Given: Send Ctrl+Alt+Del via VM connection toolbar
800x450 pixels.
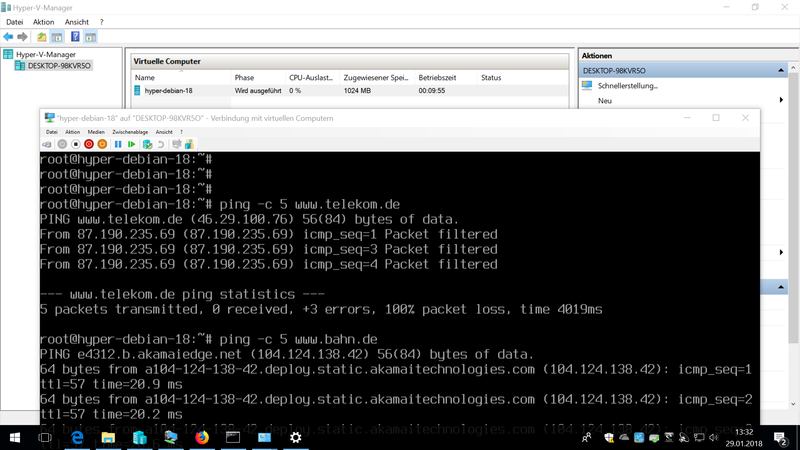Looking at the screenshot, I should (x=47, y=144).
